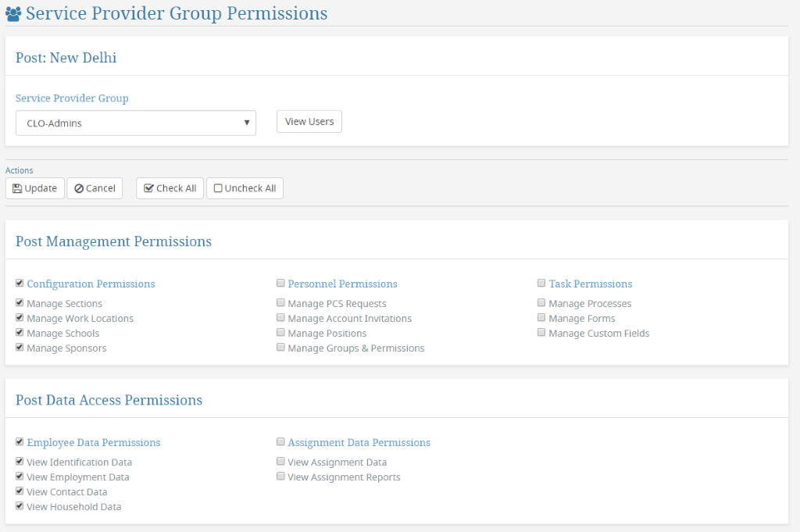The width and height of the screenshot is (800, 532).
Task: Click the Post Management Permissions heading
Action: click(113, 241)
